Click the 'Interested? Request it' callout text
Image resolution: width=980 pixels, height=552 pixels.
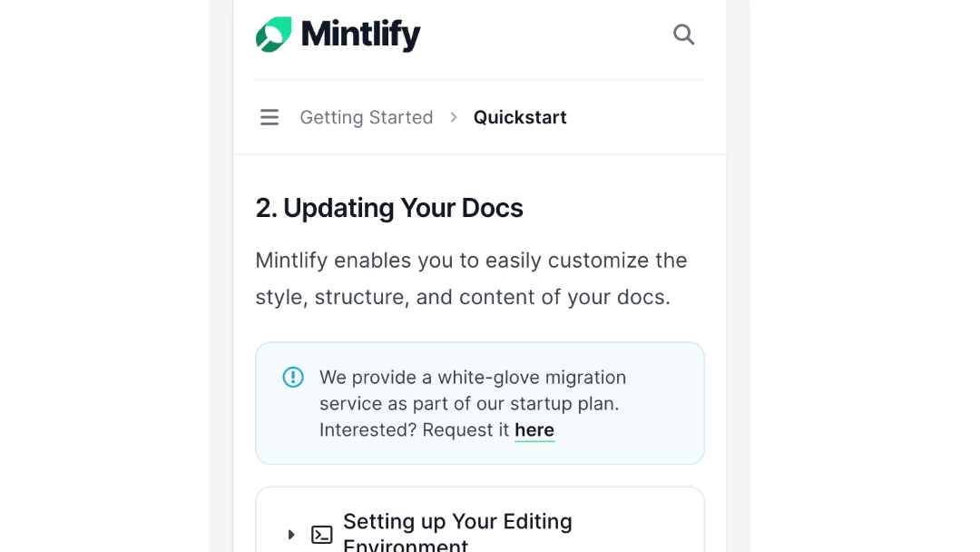point(415,430)
